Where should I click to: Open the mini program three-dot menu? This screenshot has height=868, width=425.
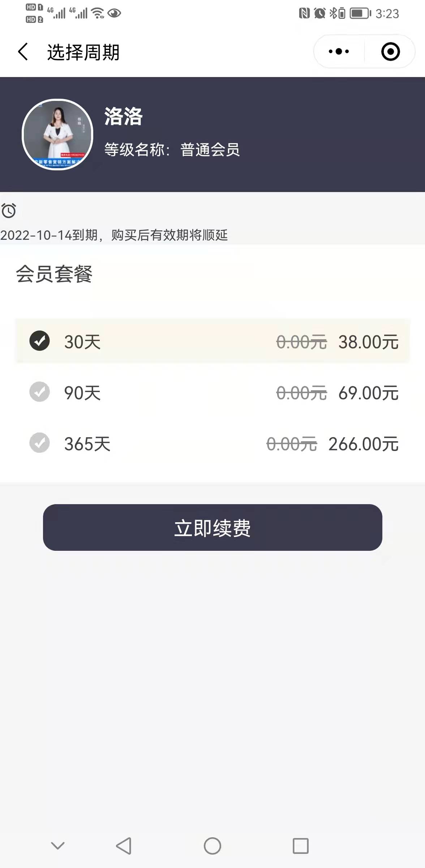click(339, 52)
